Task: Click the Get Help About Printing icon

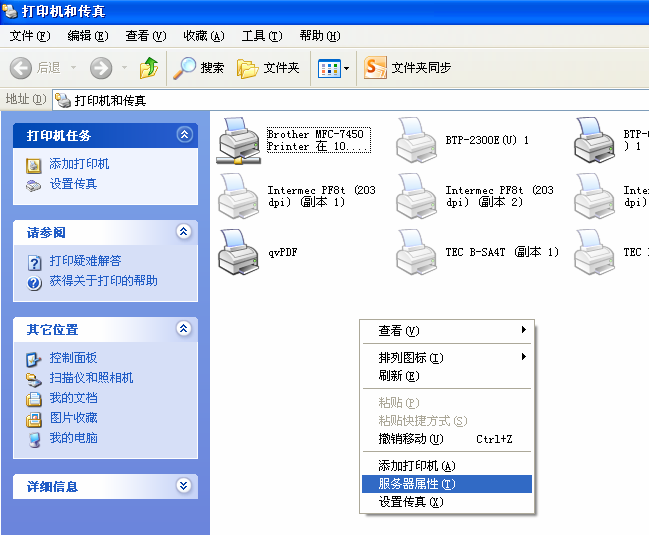Action: click(34, 283)
